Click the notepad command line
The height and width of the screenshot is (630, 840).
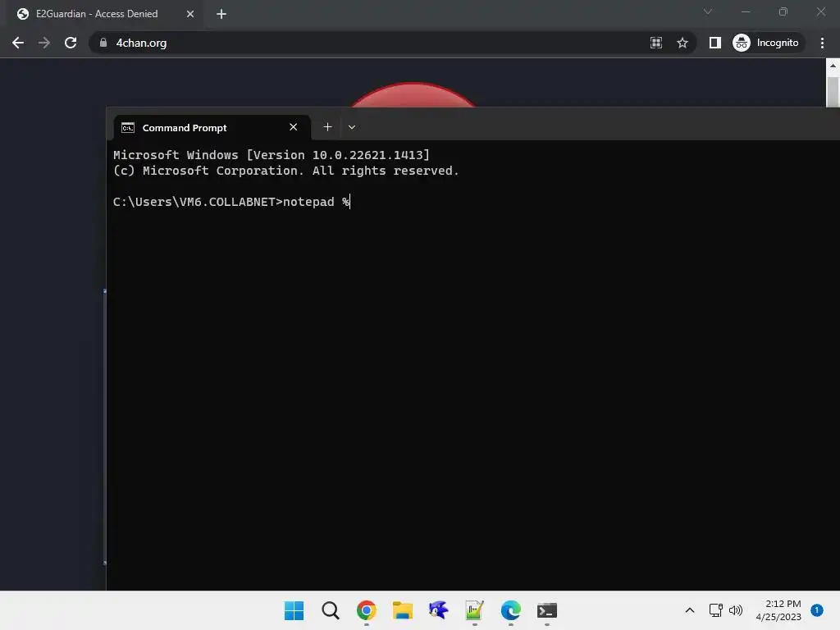click(231, 202)
